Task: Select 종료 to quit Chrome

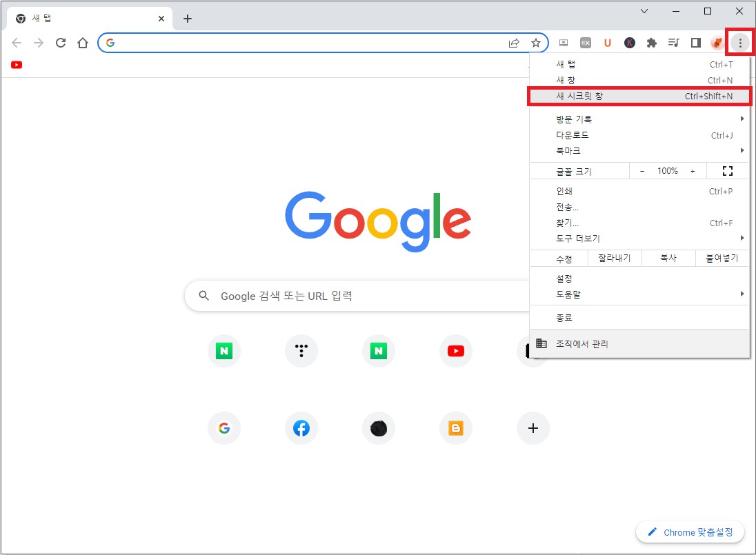Action: (639, 317)
